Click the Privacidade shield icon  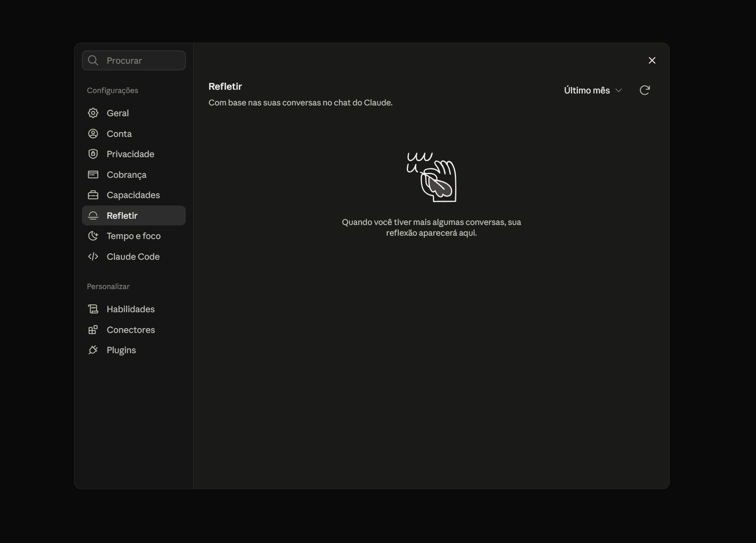pyautogui.click(x=93, y=154)
